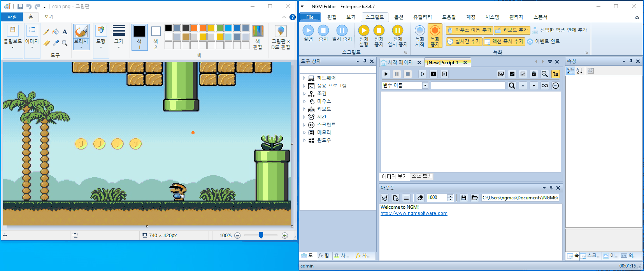Select the Magnifier tool in Paint

(65, 43)
